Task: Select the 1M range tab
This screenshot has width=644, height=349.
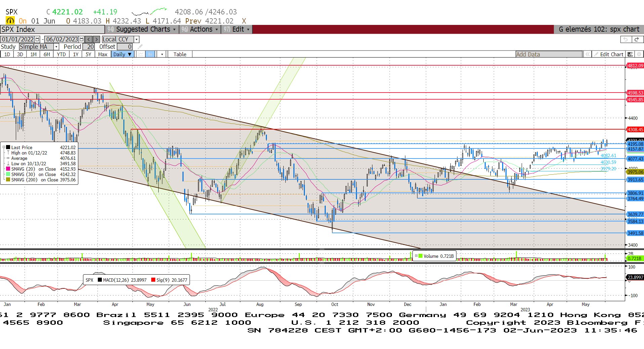Action: [34, 54]
